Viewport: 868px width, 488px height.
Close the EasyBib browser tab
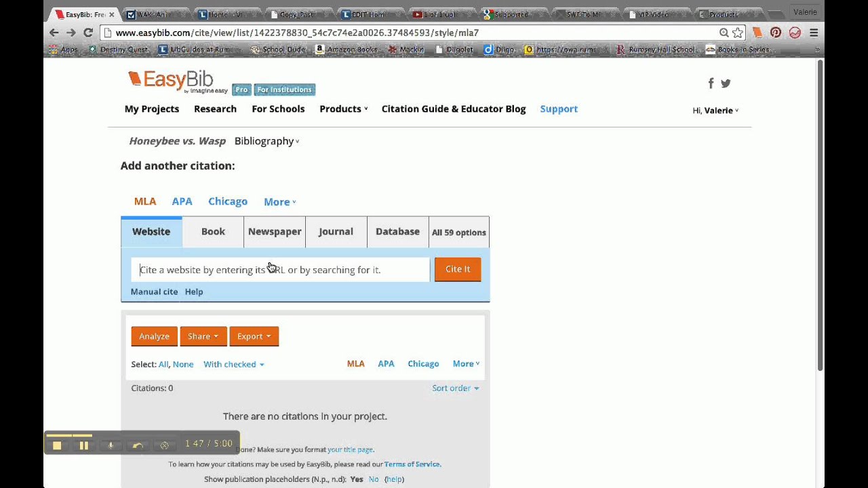112,14
